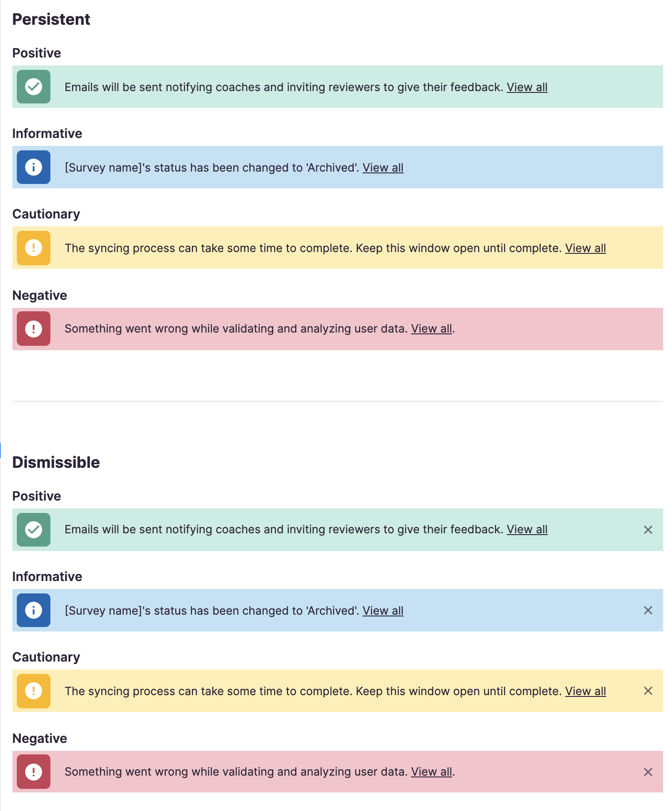Open View all in Persistent Negative banner
This screenshot has height=811, width=672.
tap(431, 329)
